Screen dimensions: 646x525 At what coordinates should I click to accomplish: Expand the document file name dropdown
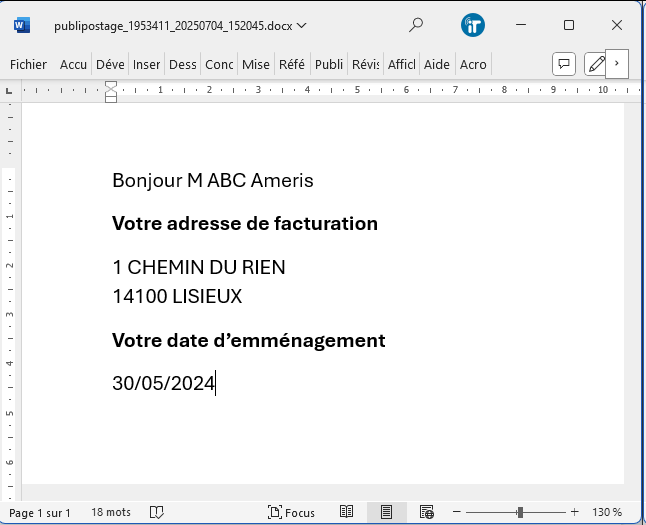click(302, 25)
